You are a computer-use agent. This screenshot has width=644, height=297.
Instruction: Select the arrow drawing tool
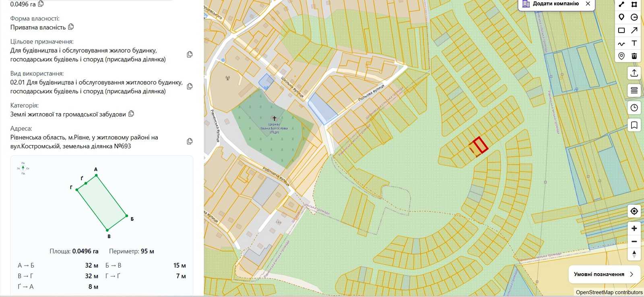pyautogui.click(x=634, y=30)
